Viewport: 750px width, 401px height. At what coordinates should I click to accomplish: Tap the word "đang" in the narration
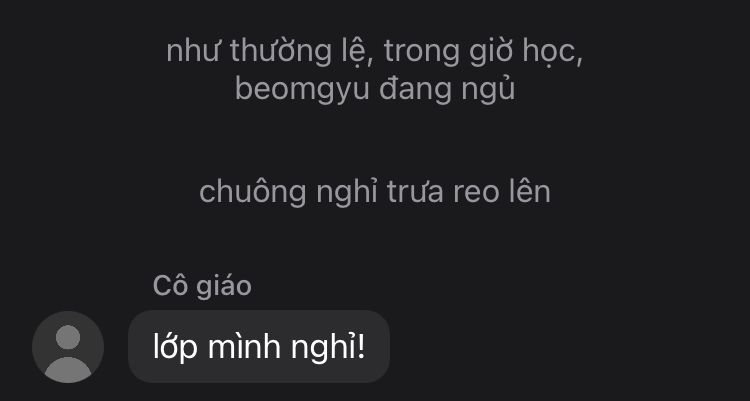pyautogui.click(x=415, y=90)
